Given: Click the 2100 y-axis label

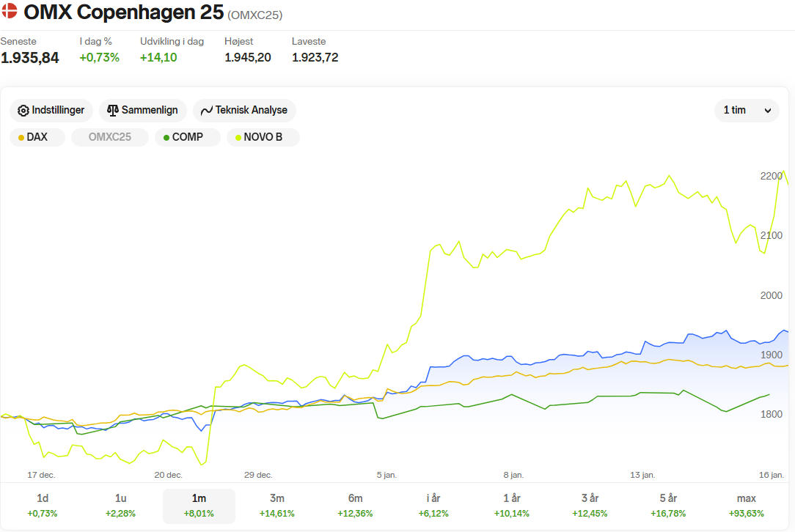Looking at the screenshot, I should pyautogui.click(x=772, y=236).
